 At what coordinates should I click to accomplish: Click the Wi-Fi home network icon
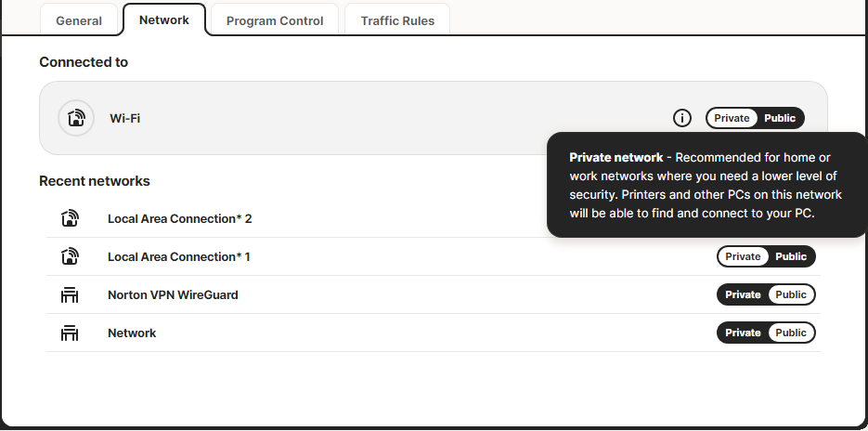coord(76,118)
